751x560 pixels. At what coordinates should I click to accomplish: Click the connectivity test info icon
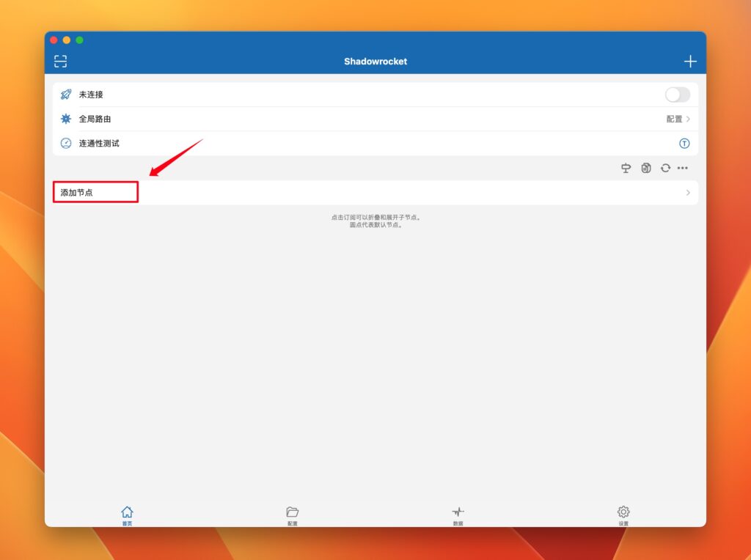(684, 143)
